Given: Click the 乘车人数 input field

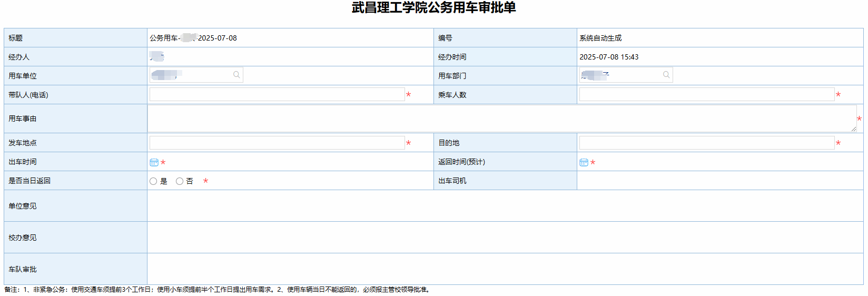Looking at the screenshot, I should point(706,94).
